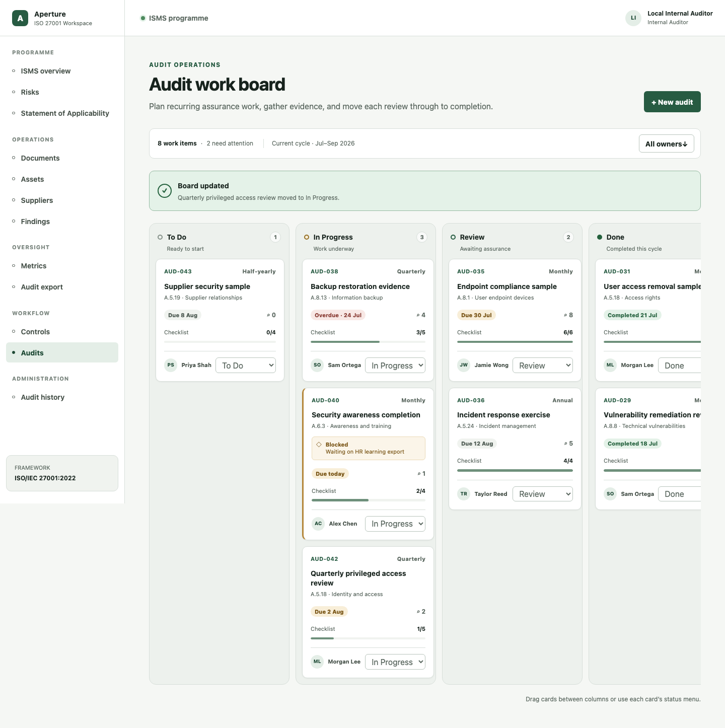Click the In Progress column count badge
Image resolution: width=725 pixels, height=728 pixels.
[x=422, y=237]
